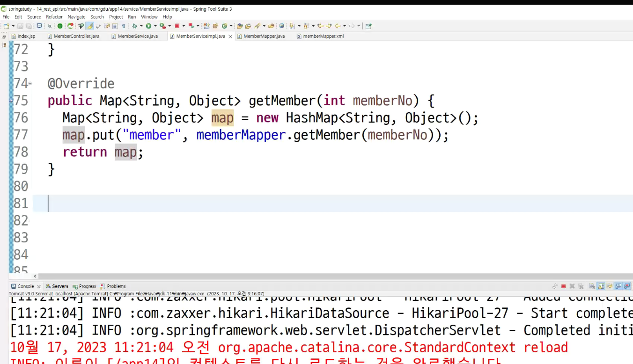The image size is (633, 364).
Task: Click the Run with Coverage icon
Action: tap(162, 26)
